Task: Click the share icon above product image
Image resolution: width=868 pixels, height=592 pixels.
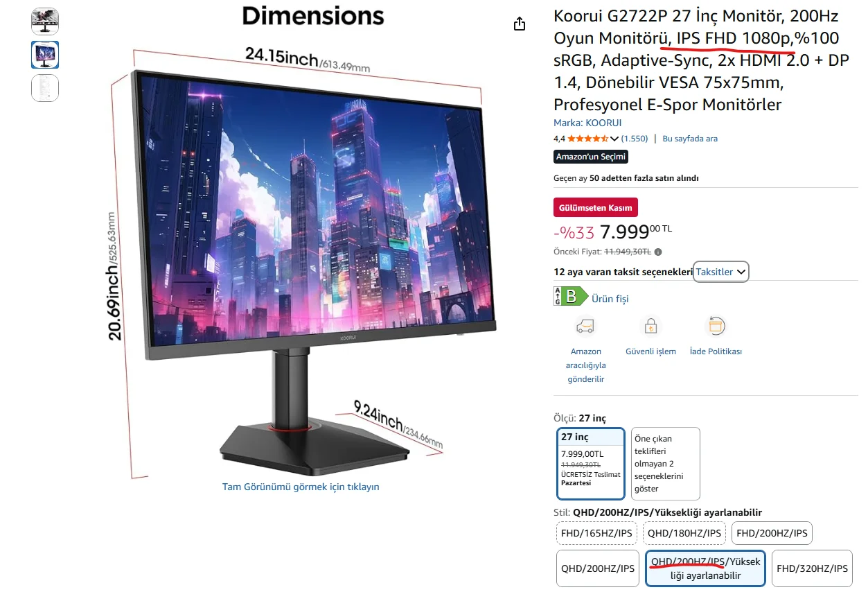Action: pyautogui.click(x=520, y=24)
